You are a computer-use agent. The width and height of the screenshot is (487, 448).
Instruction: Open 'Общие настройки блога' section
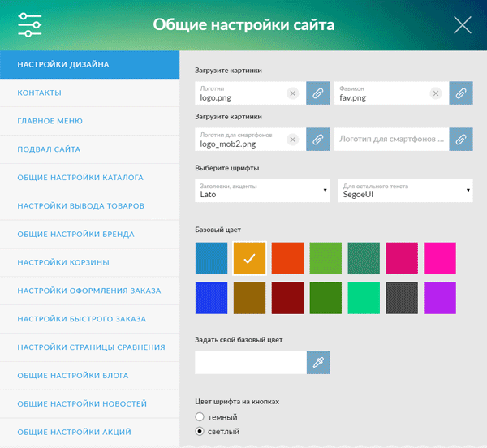[76, 376]
